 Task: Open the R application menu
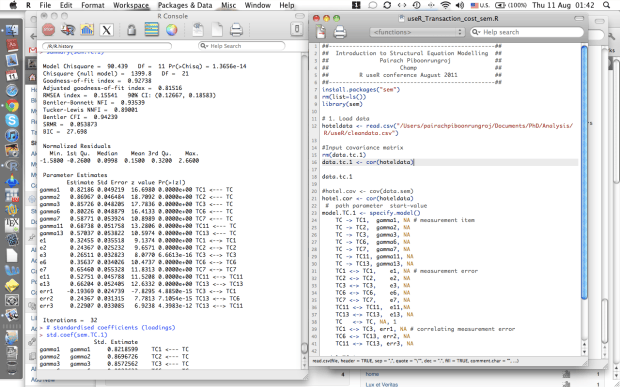[x=28, y=5]
